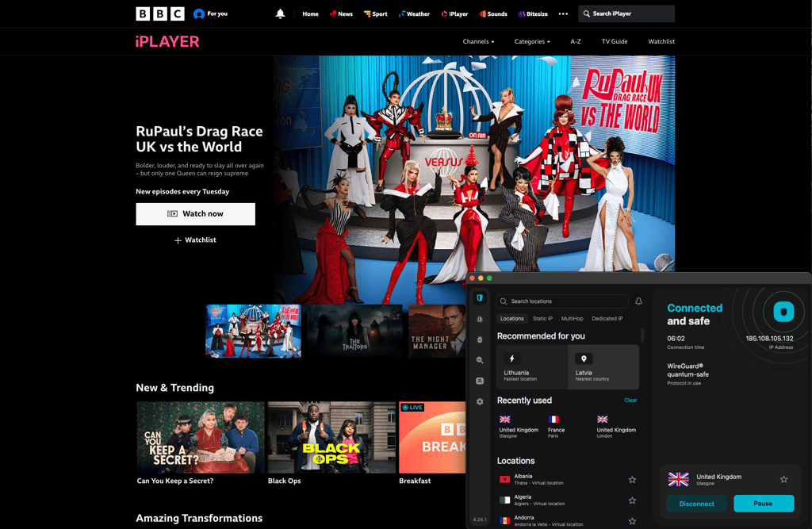Click the United Kingdom Glasgow flag in Recently used
Image resolution: width=812 pixels, height=529 pixels.
pyautogui.click(x=505, y=420)
